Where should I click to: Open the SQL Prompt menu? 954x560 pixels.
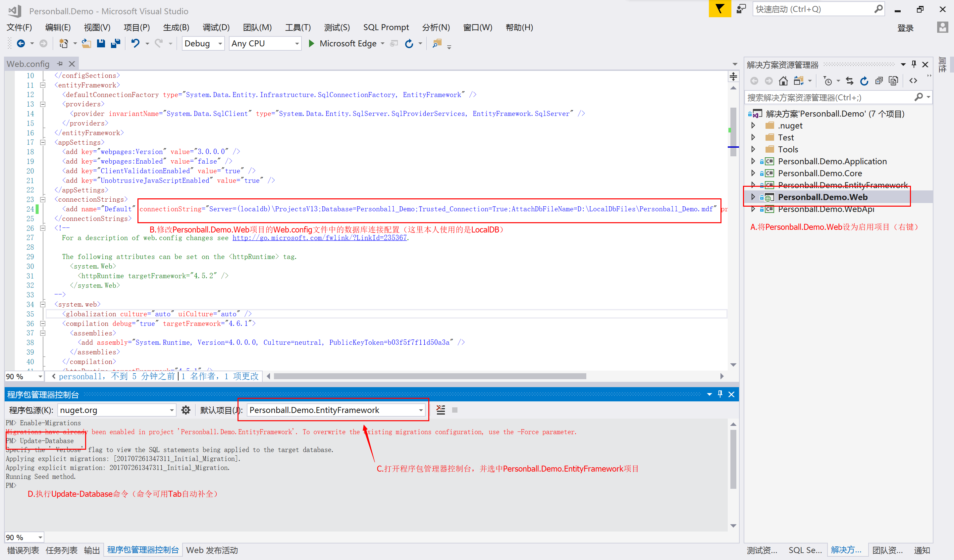pyautogui.click(x=386, y=27)
